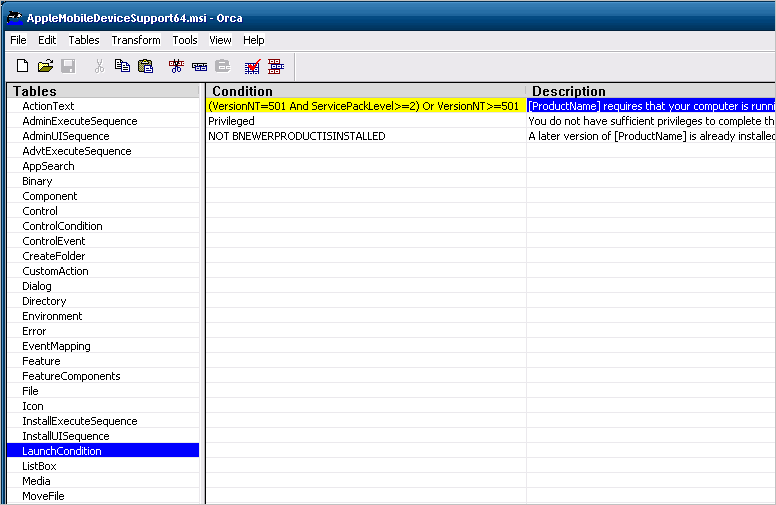Click the red tables icon after Validate

pyautogui.click(x=276, y=66)
